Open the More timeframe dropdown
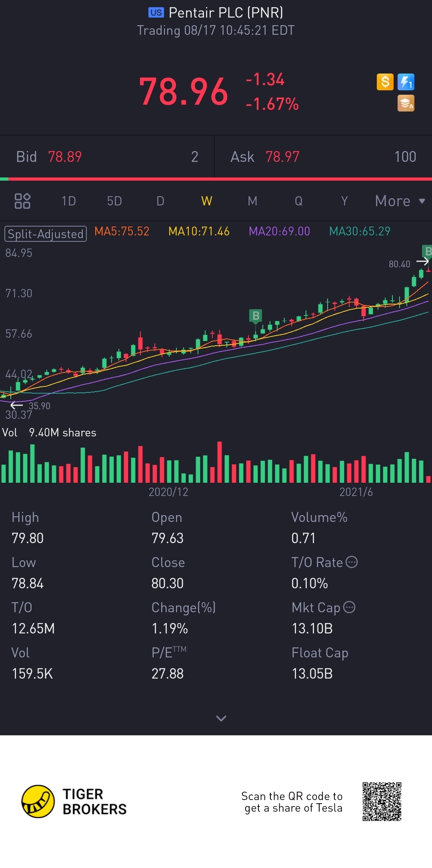 click(400, 201)
